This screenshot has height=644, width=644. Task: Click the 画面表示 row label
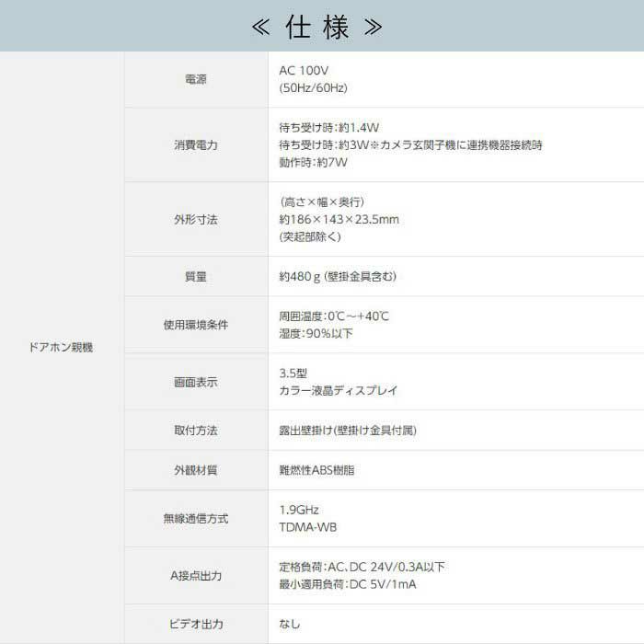tap(196, 382)
